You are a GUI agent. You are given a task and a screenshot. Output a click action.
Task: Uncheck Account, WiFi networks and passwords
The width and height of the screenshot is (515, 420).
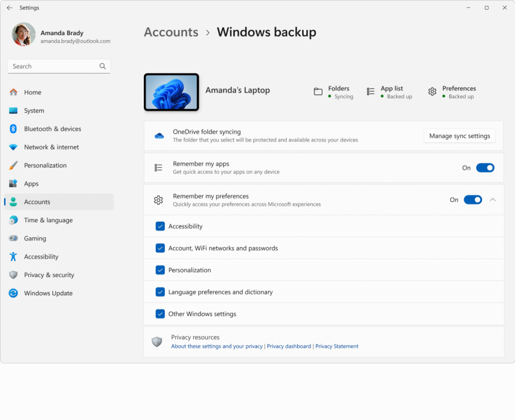click(160, 248)
